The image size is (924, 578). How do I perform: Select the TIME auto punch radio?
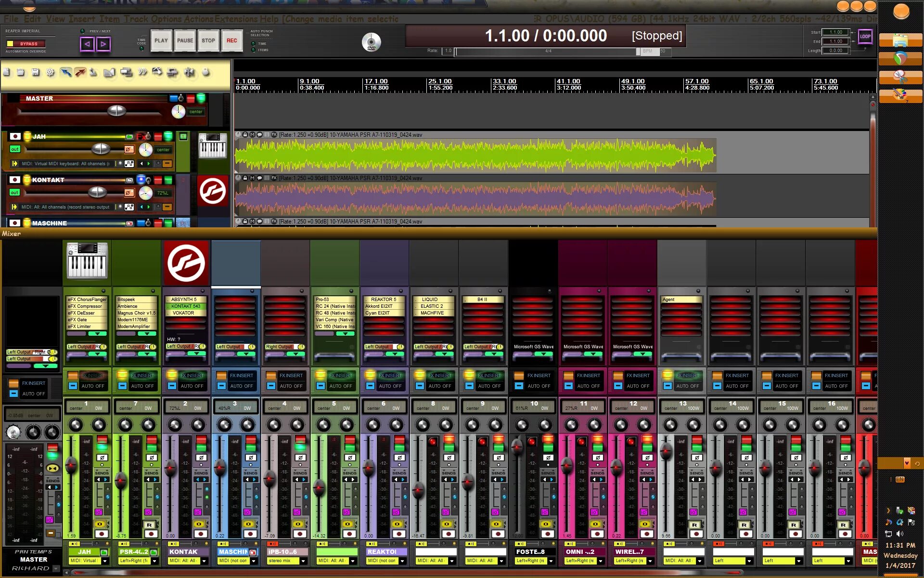(x=254, y=44)
